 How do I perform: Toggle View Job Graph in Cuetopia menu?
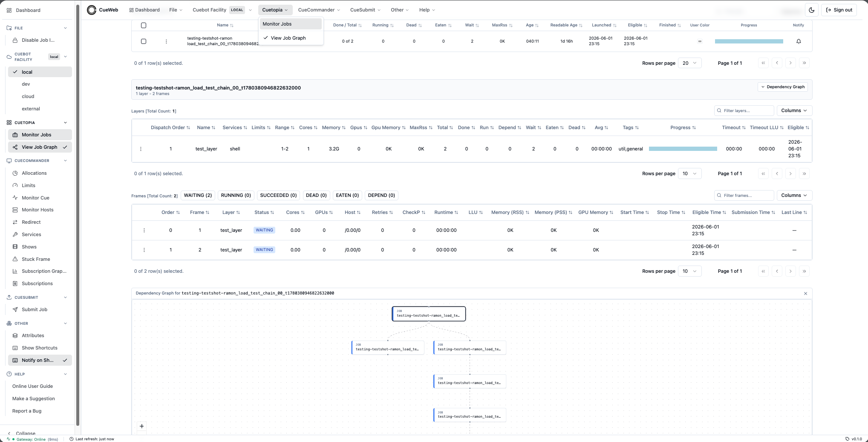(x=291, y=38)
